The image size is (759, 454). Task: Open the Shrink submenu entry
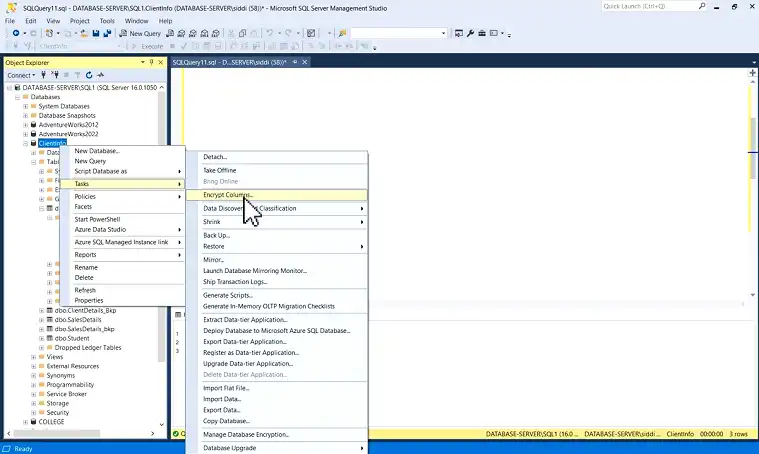pyautogui.click(x=276, y=222)
